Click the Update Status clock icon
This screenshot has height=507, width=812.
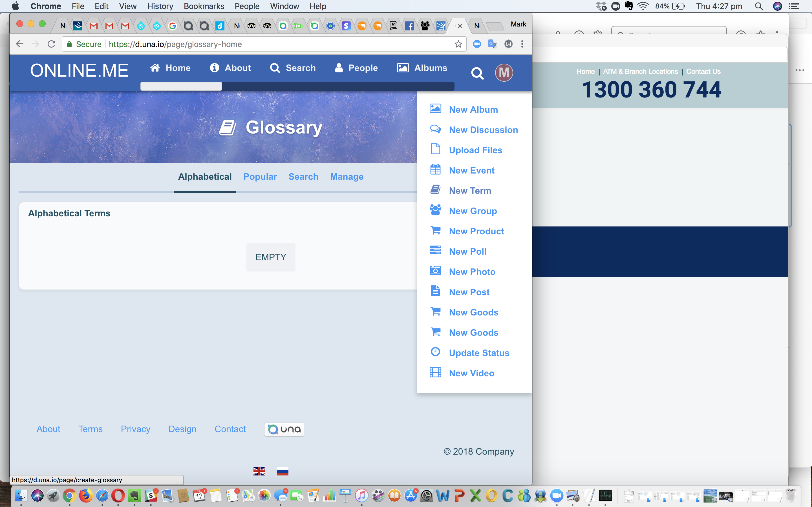tap(435, 352)
